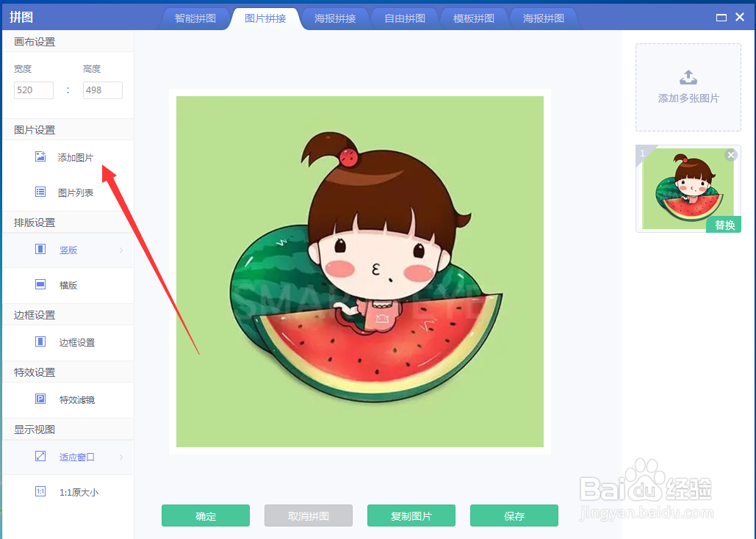Viewport: 756px width, 539px height.
Task: Open 特效滤镜 effects filter icon
Action: pyautogui.click(x=40, y=399)
